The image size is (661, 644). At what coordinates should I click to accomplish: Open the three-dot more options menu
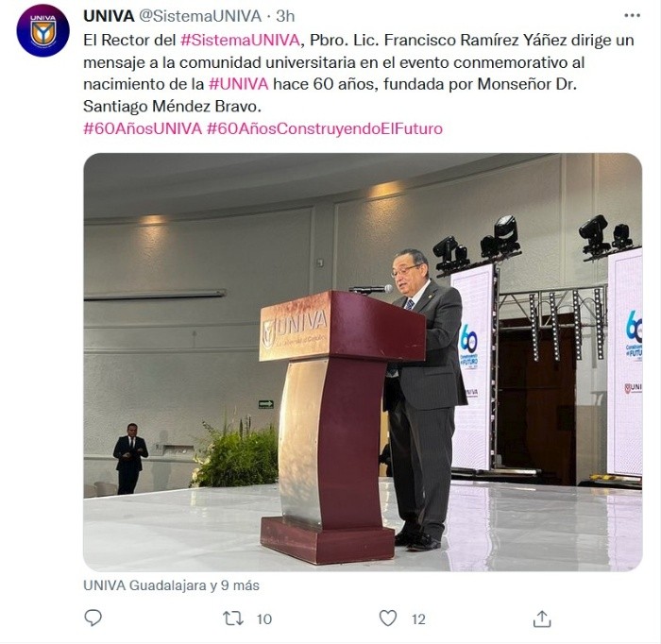[x=632, y=16]
